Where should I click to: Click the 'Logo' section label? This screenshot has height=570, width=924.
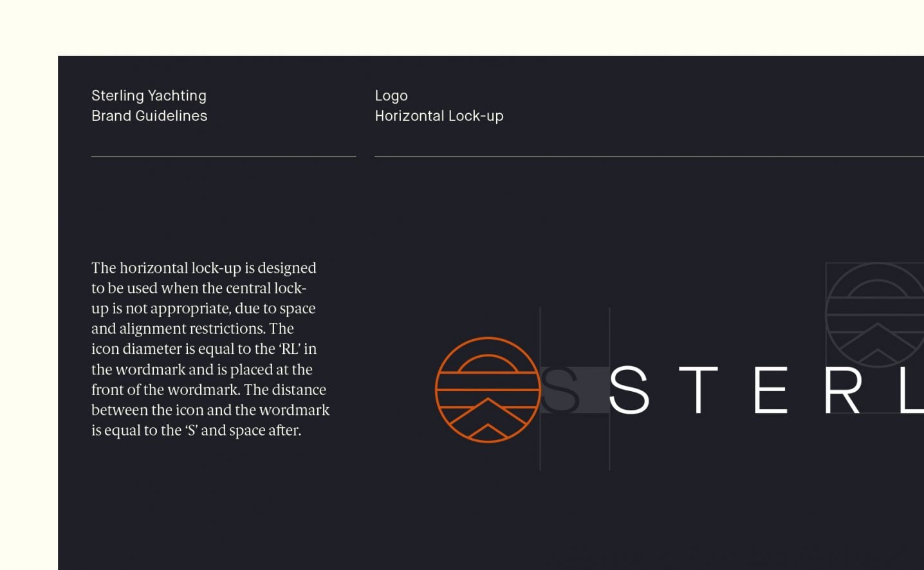pos(391,96)
